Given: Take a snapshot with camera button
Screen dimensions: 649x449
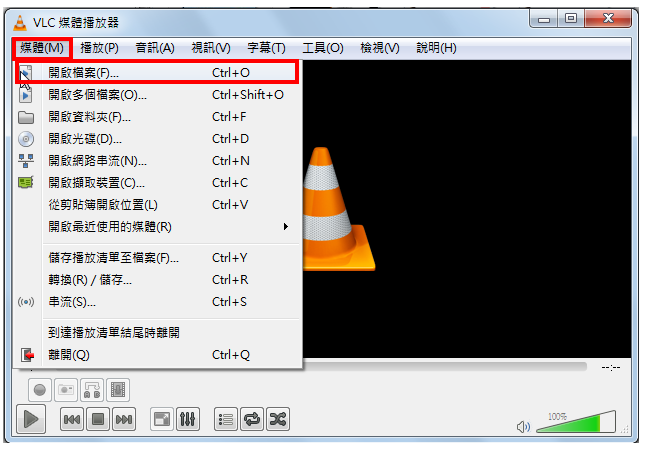Looking at the screenshot, I should coord(66,390).
